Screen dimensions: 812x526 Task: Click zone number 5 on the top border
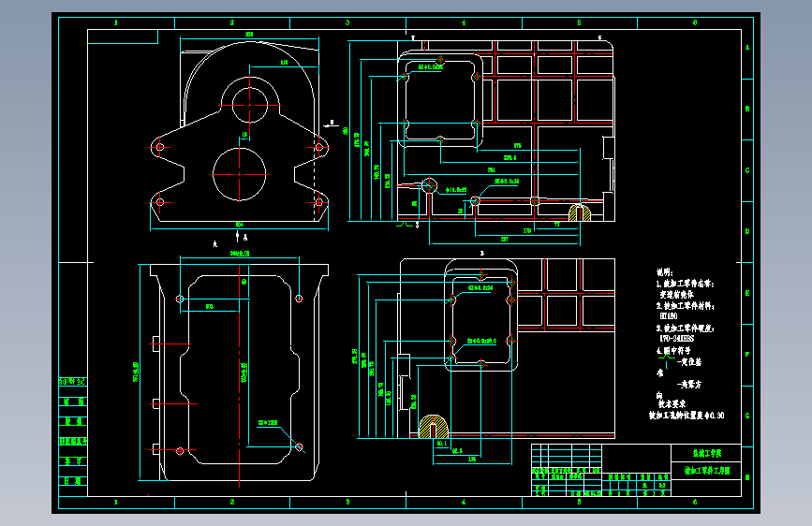click(579, 22)
